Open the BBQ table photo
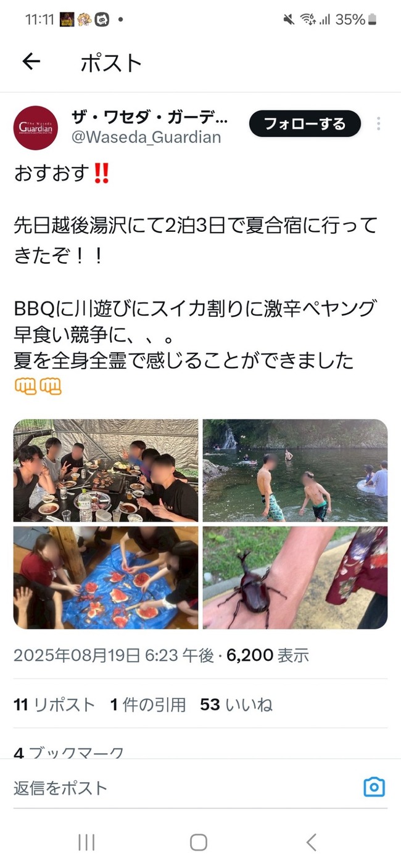Viewport: 401px width, 868px height. tap(106, 470)
